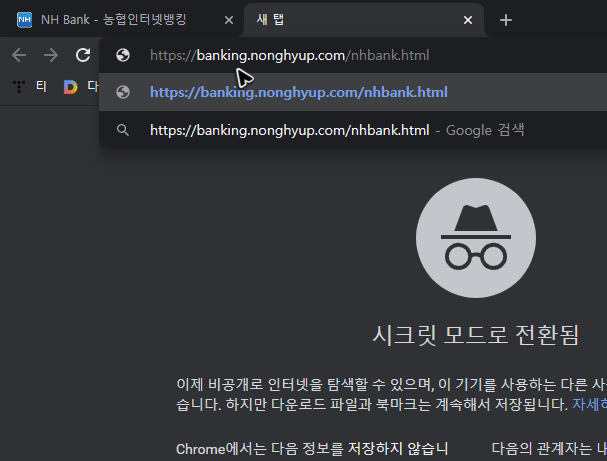This screenshot has width=607, height=461.
Task: Click the text beginning '다음의 관계자는'
Action: pos(549,449)
